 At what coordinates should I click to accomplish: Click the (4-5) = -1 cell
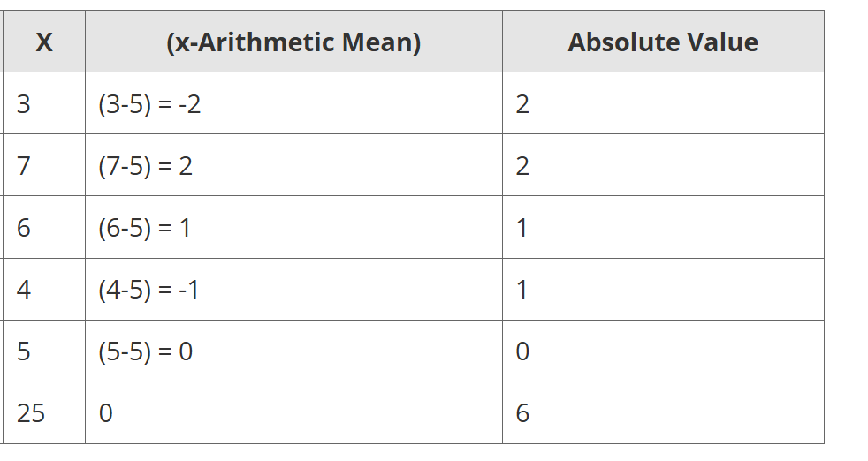(x=148, y=290)
